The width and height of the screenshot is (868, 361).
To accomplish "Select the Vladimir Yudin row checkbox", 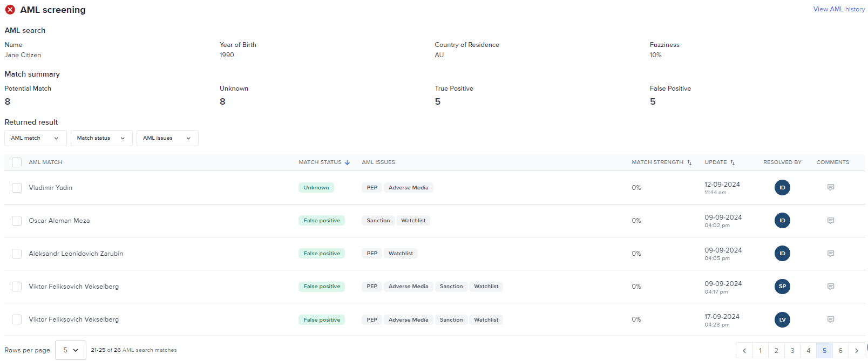I will coord(17,188).
